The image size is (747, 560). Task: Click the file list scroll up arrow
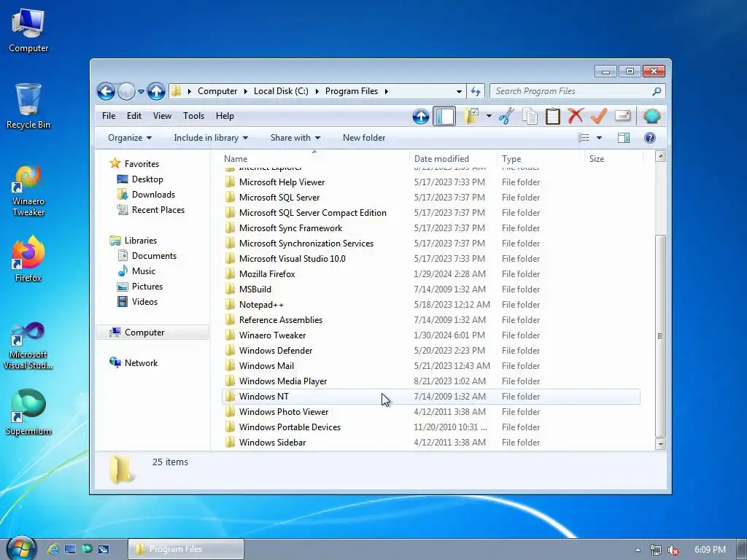[660, 156]
